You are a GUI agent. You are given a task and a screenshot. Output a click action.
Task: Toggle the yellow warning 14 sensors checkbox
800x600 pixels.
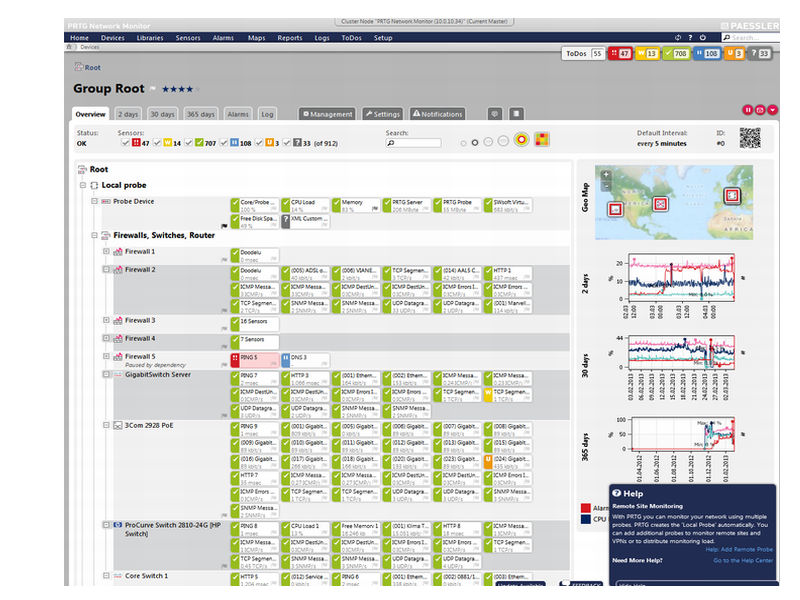(x=157, y=143)
